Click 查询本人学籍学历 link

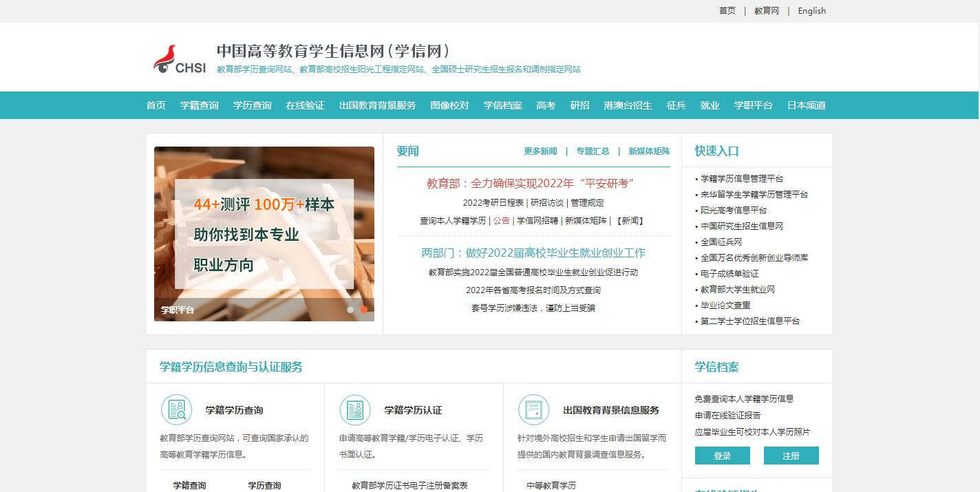(x=454, y=221)
